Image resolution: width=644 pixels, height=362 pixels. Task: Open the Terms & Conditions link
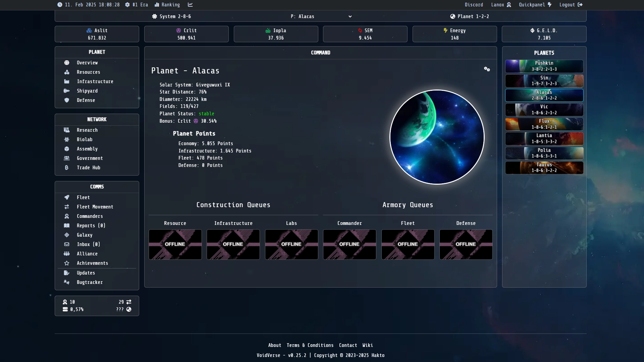point(310,345)
